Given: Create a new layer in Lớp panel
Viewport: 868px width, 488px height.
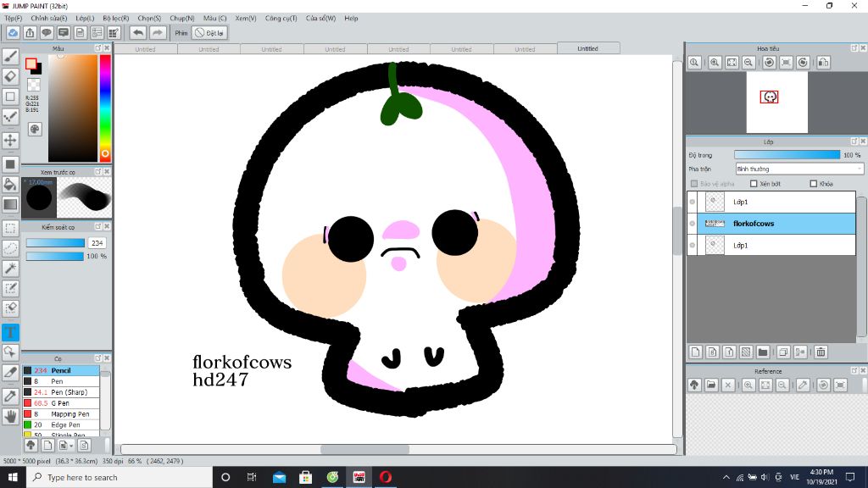Looking at the screenshot, I should pyautogui.click(x=696, y=352).
